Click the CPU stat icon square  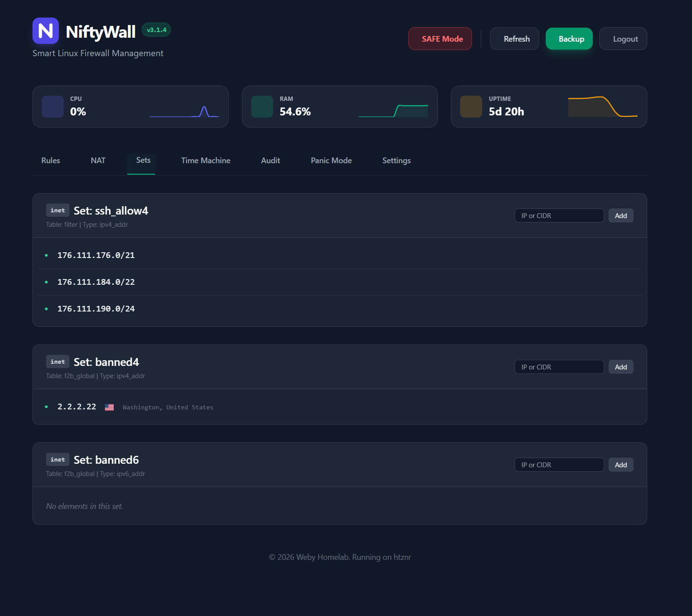coord(53,107)
